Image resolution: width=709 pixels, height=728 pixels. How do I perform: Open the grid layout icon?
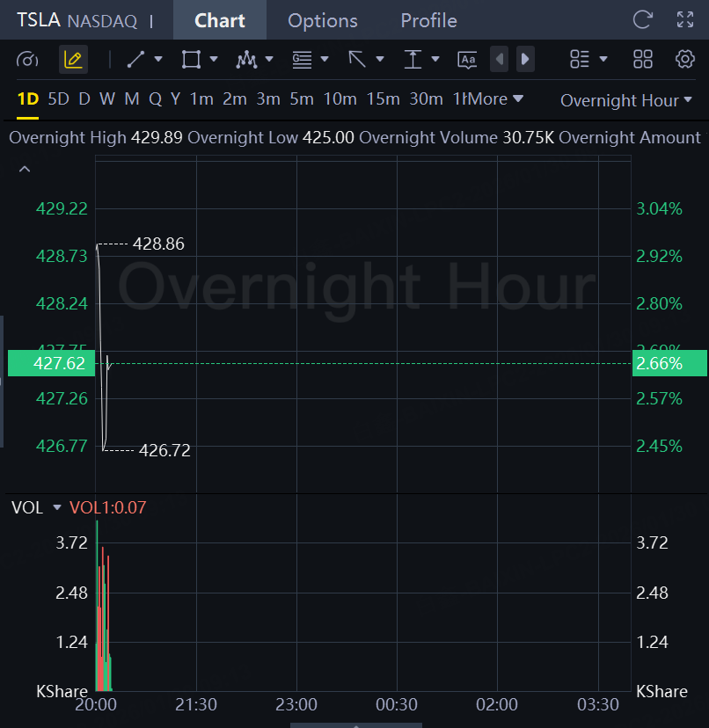[643, 60]
